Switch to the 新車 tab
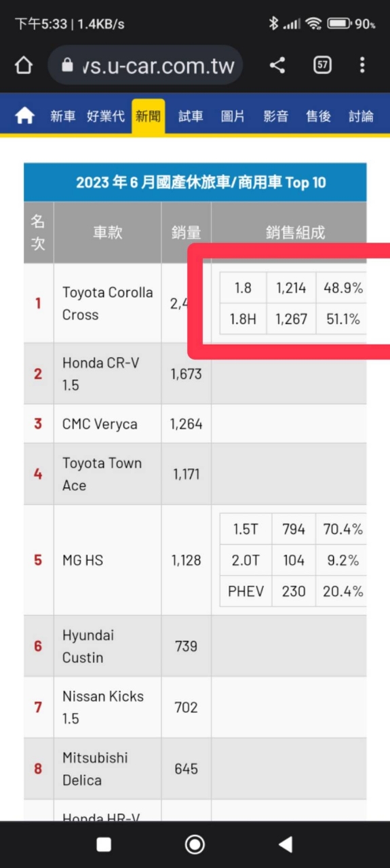The height and width of the screenshot is (868, 390). pyautogui.click(x=62, y=116)
